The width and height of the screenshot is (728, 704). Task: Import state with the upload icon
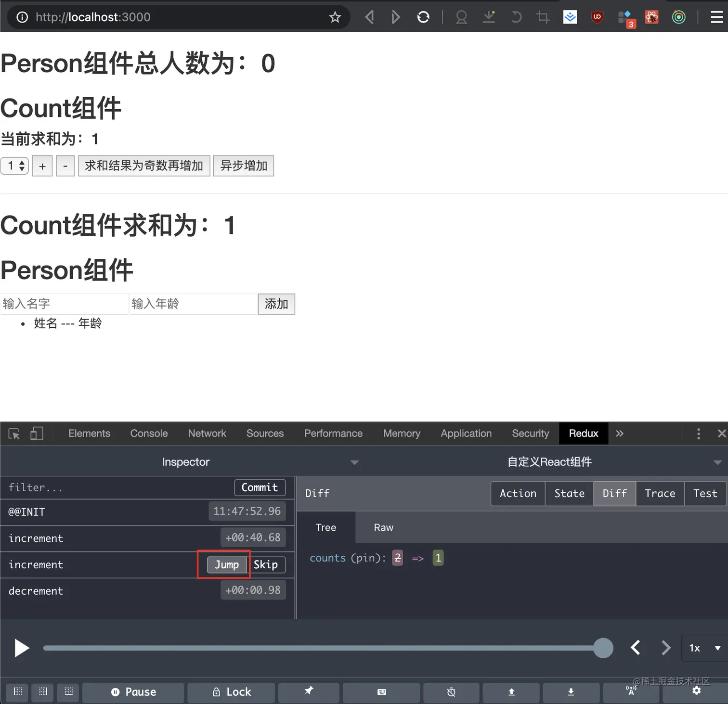511,692
